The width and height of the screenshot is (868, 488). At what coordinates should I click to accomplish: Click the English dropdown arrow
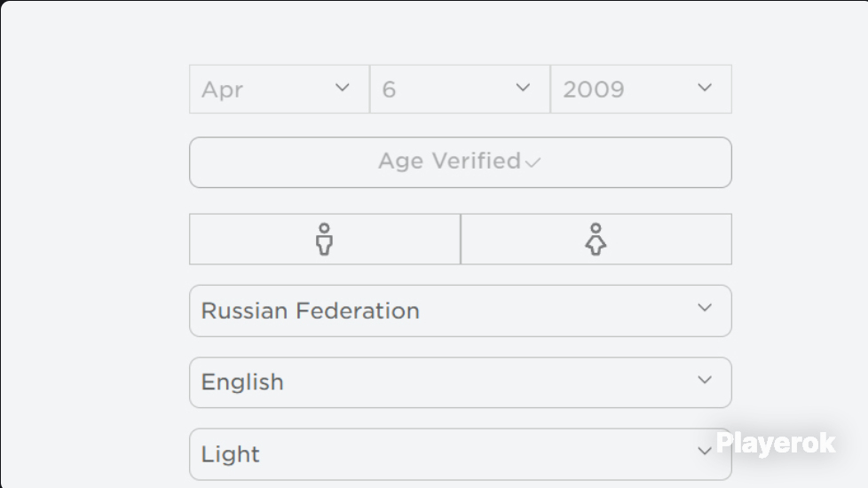[x=705, y=380]
